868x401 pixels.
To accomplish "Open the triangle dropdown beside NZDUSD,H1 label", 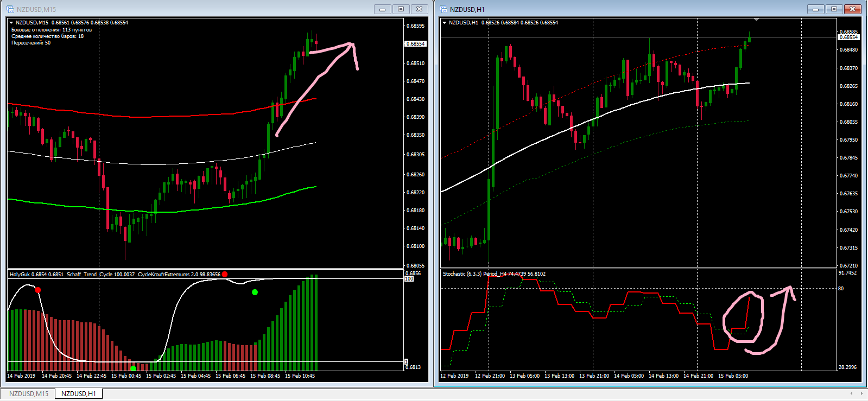I will tap(445, 23).
